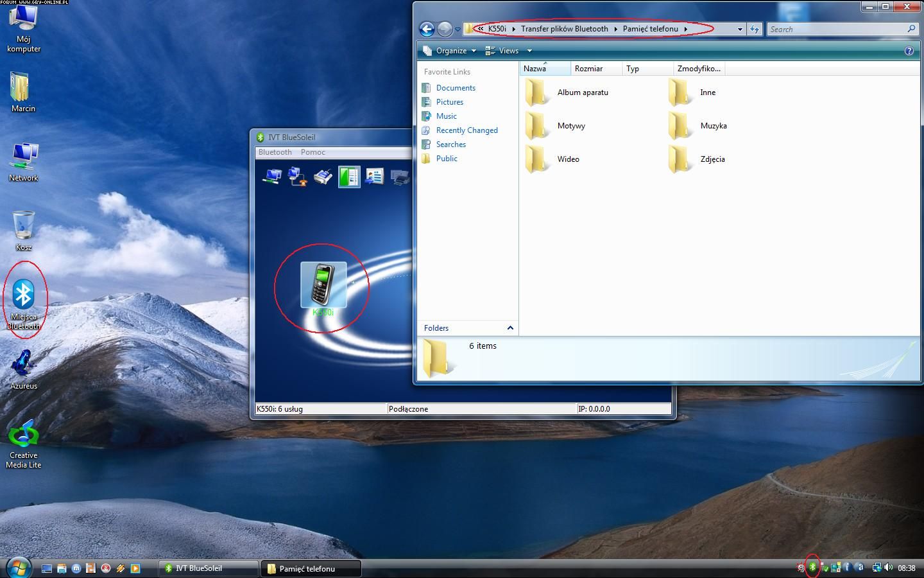
Task: Select the Inne folder
Action: pos(692,92)
